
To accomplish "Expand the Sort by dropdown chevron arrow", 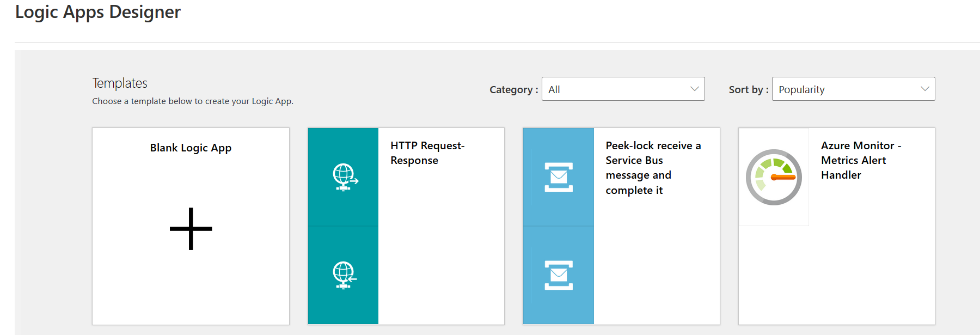I will (924, 89).
